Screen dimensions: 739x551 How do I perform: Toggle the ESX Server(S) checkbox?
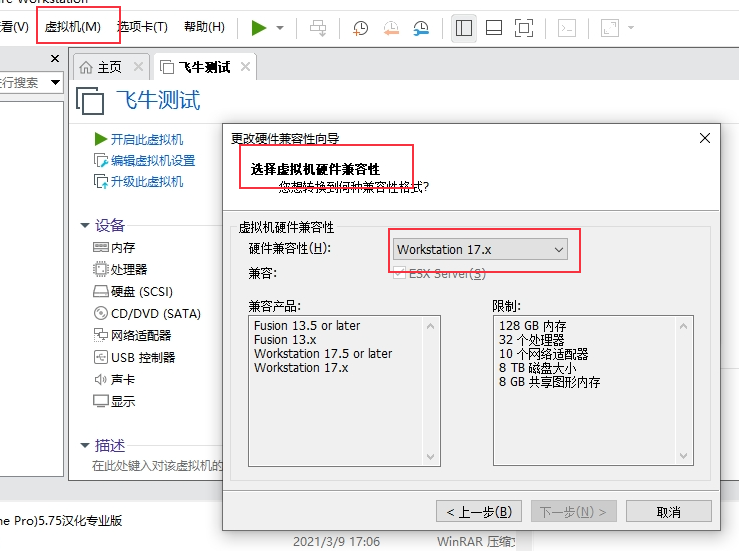(399, 272)
